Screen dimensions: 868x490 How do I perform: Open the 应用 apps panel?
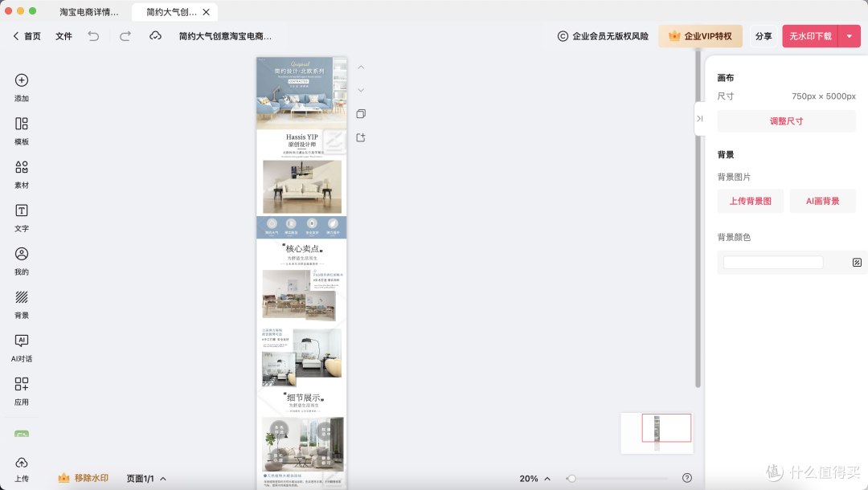point(22,391)
